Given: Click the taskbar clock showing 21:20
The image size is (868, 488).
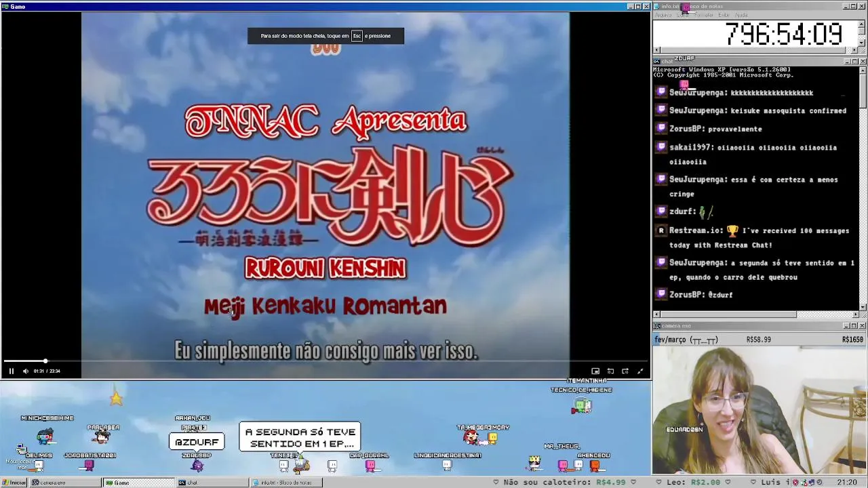Looking at the screenshot, I should pos(847,483).
